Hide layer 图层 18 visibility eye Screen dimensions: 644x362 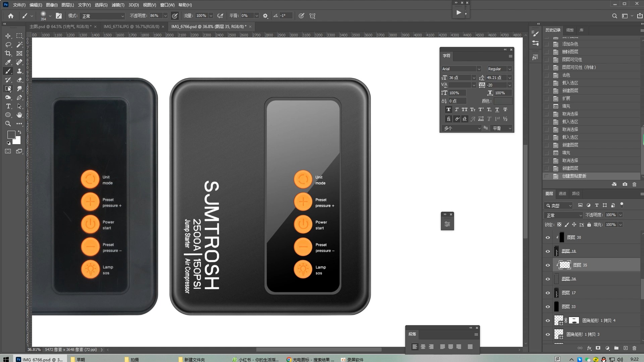click(x=548, y=251)
